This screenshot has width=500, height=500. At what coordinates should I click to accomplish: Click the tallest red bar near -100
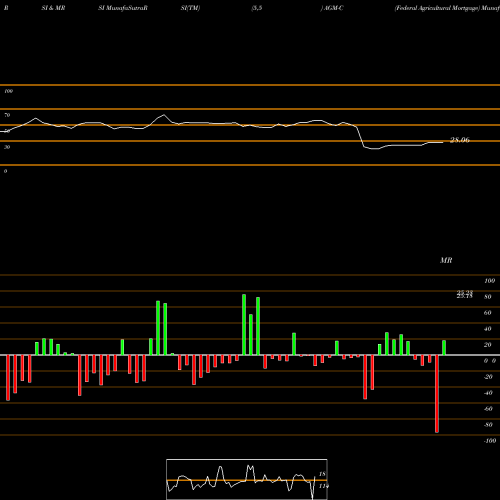[437, 394]
